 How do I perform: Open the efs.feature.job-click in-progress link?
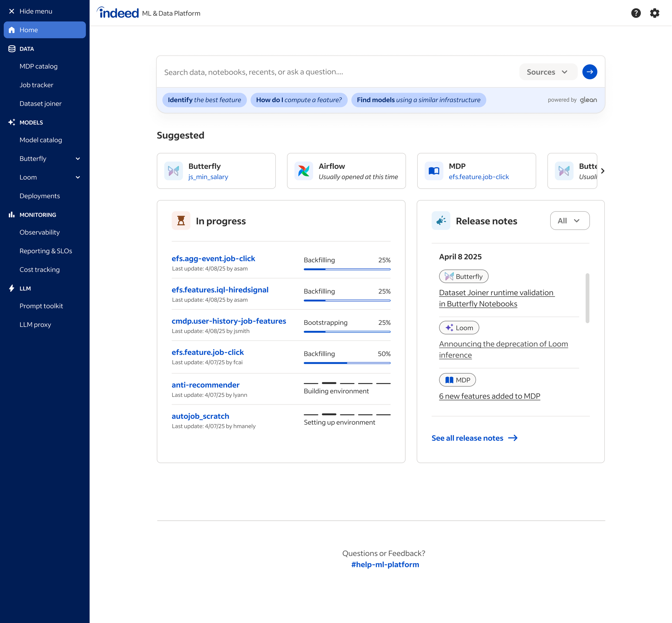tap(207, 352)
